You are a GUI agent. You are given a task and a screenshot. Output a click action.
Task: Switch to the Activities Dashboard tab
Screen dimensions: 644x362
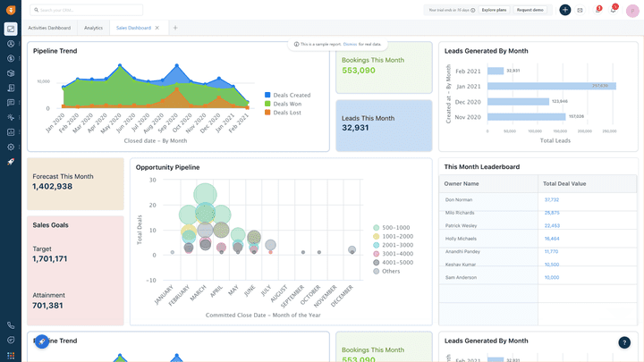click(49, 28)
